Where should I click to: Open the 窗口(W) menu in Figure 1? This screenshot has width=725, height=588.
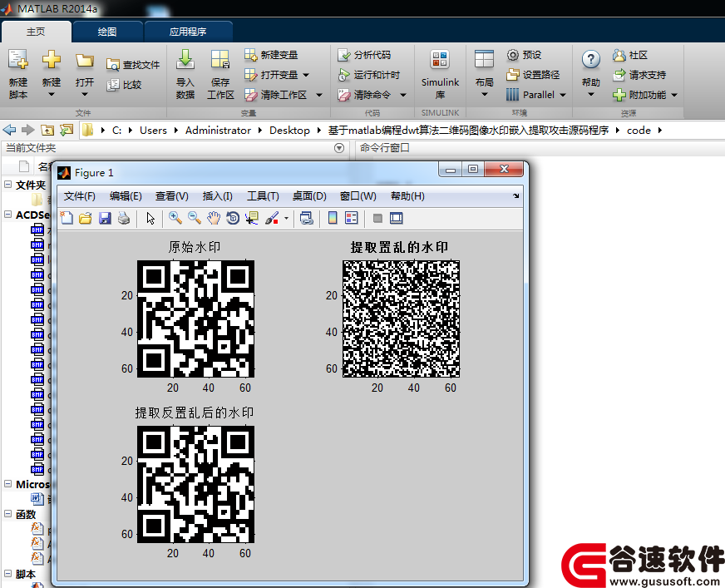point(358,196)
